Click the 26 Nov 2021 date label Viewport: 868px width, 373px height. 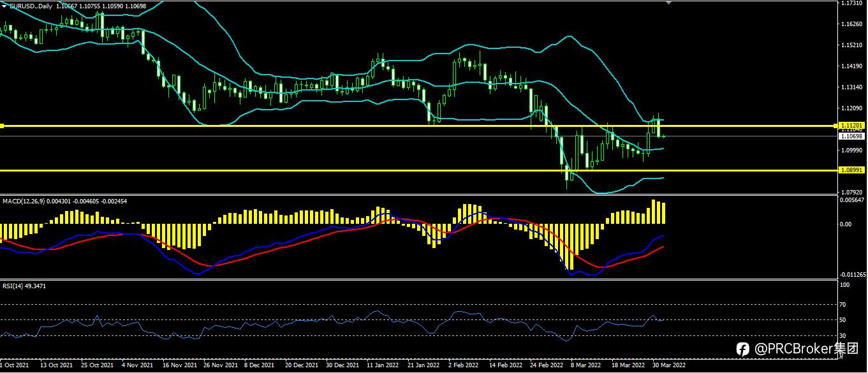point(220,366)
